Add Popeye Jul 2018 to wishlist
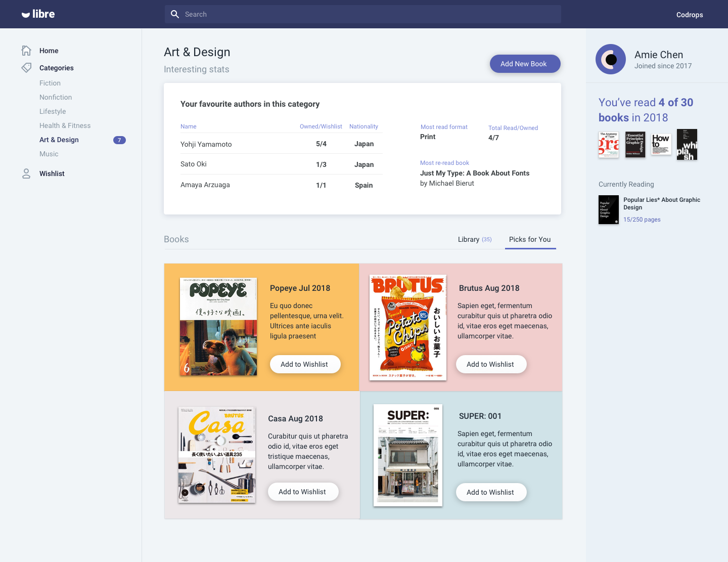 tap(305, 364)
